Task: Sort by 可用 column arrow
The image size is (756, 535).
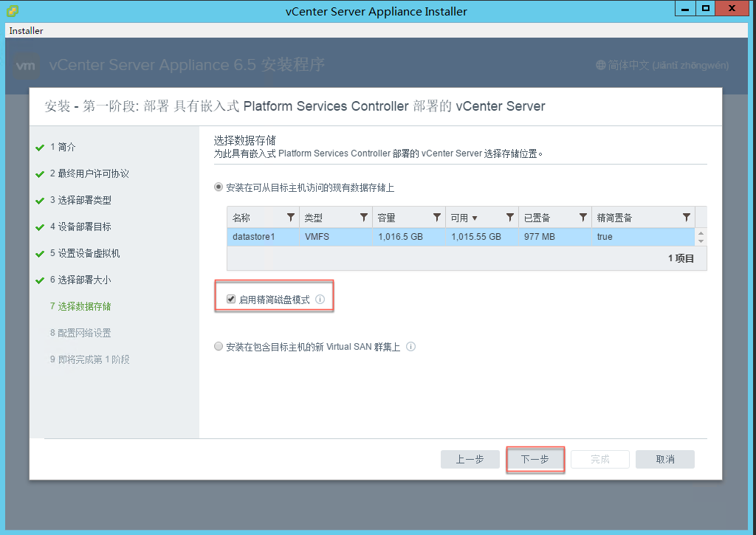Action: [x=475, y=218]
